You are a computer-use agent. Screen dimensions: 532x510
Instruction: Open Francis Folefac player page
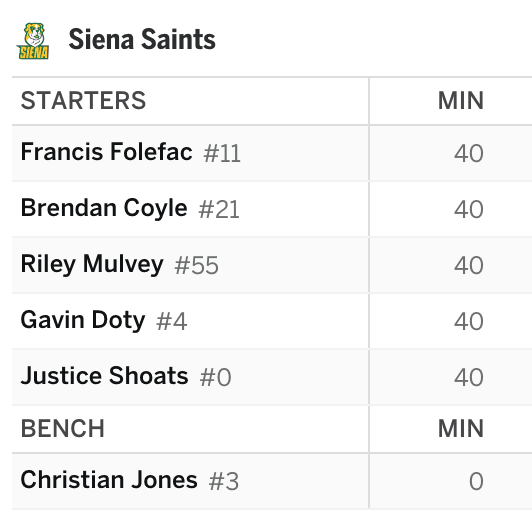pos(107,152)
